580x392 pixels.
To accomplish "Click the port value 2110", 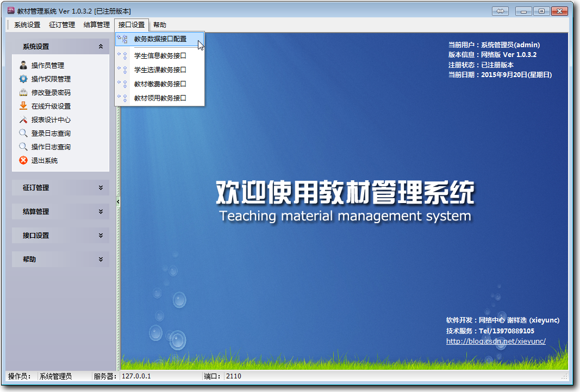I will (x=233, y=376).
